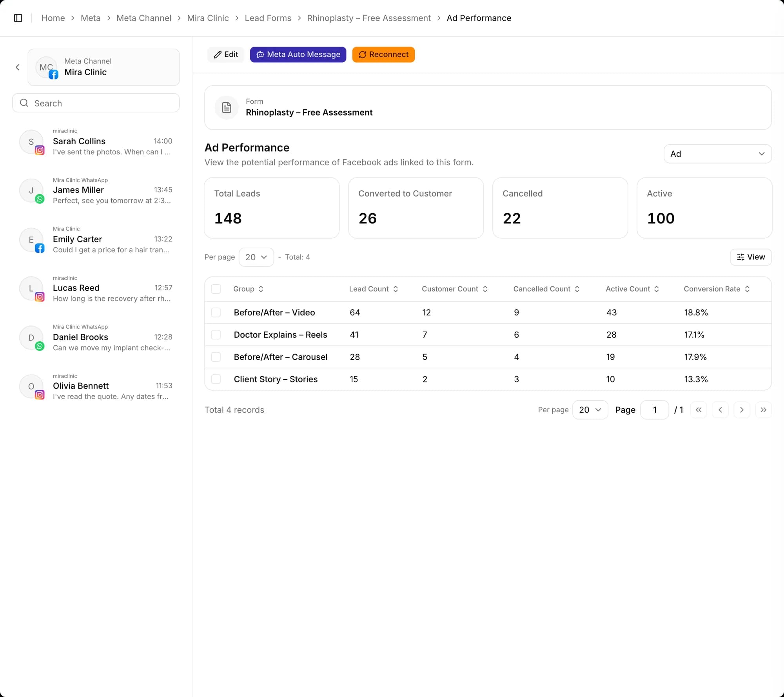Open Olivia Bennett's avatar
This screenshot has height=697, width=784.
(31, 387)
